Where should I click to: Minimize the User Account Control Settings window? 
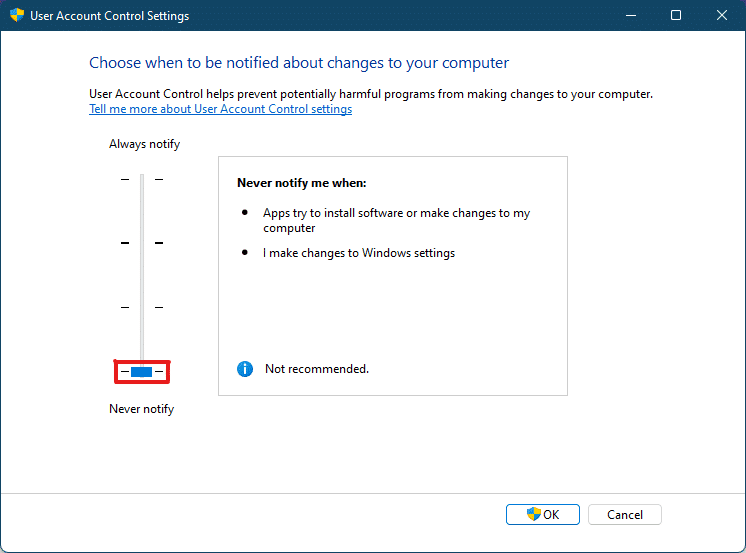(631, 15)
